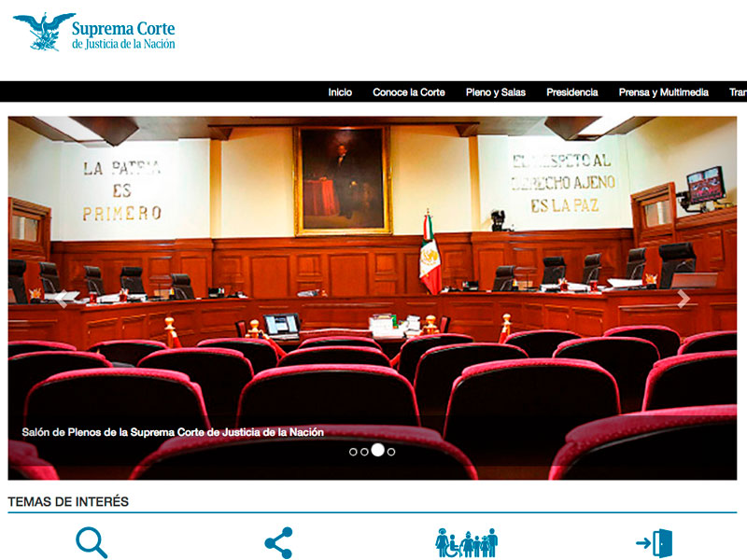Select the fourth carousel dot

[391, 452]
